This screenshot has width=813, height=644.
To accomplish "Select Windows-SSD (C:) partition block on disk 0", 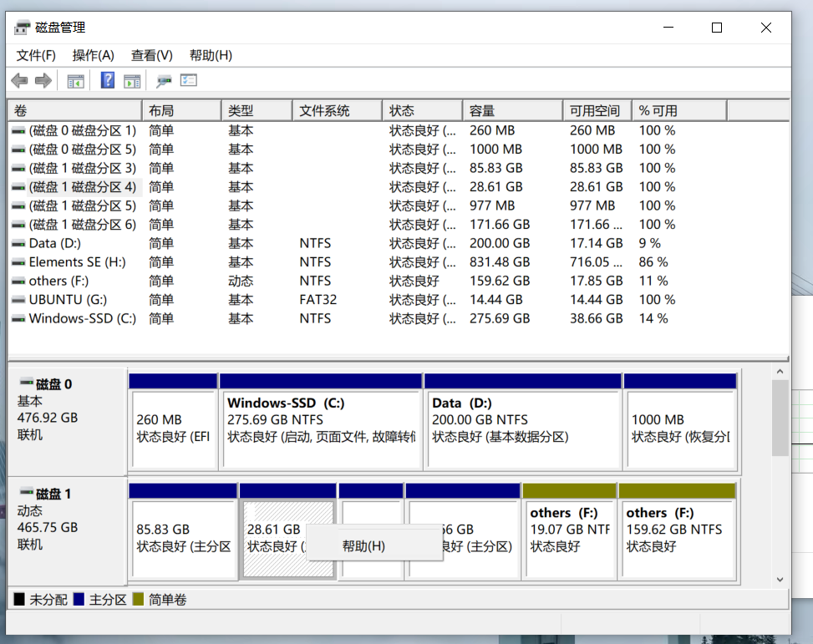I will [321, 421].
